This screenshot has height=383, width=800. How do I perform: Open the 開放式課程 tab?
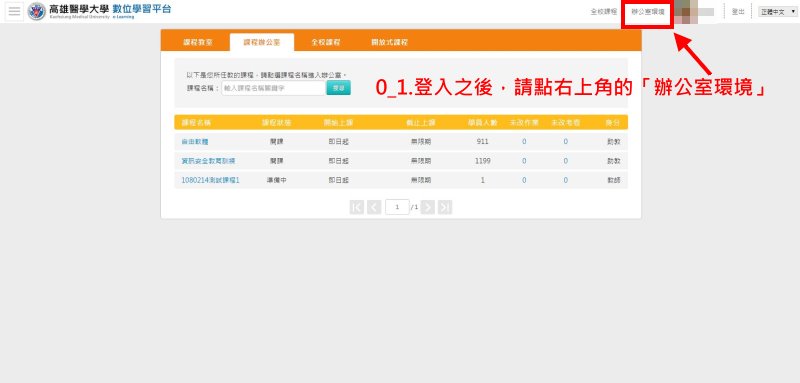pyautogui.click(x=389, y=42)
